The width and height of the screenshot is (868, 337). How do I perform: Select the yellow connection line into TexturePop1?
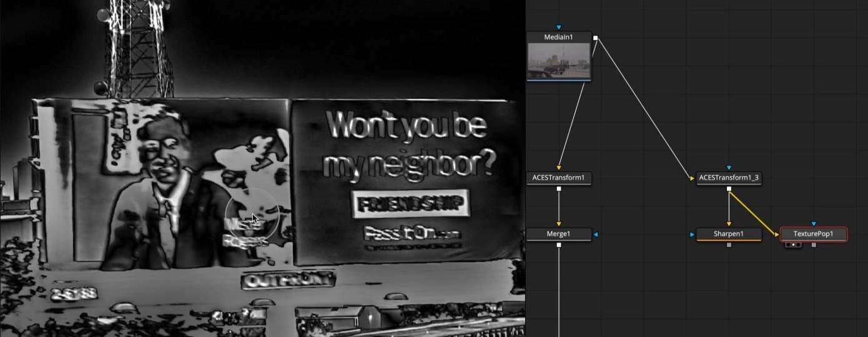tap(752, 211)
